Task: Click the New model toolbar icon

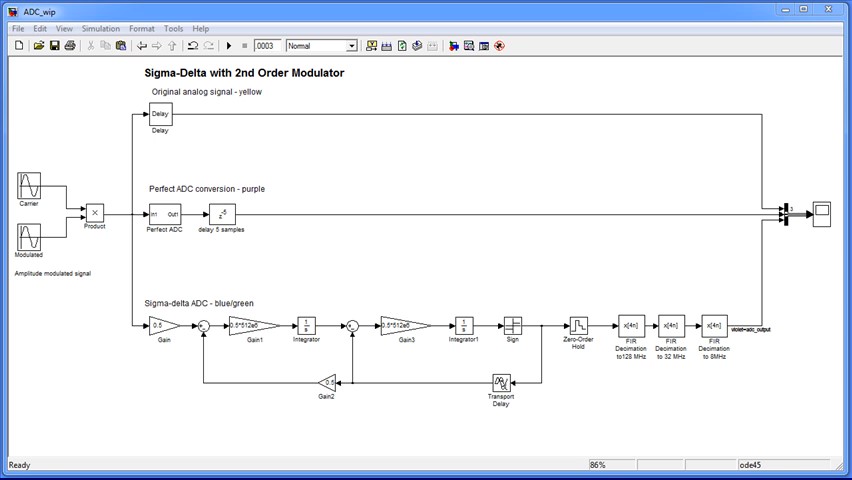Action: (21, 46)
